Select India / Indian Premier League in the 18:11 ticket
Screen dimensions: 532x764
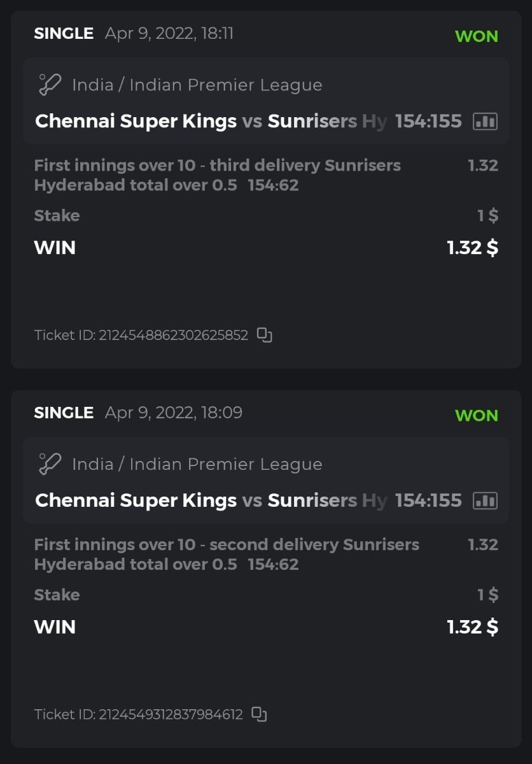point(197,85)
